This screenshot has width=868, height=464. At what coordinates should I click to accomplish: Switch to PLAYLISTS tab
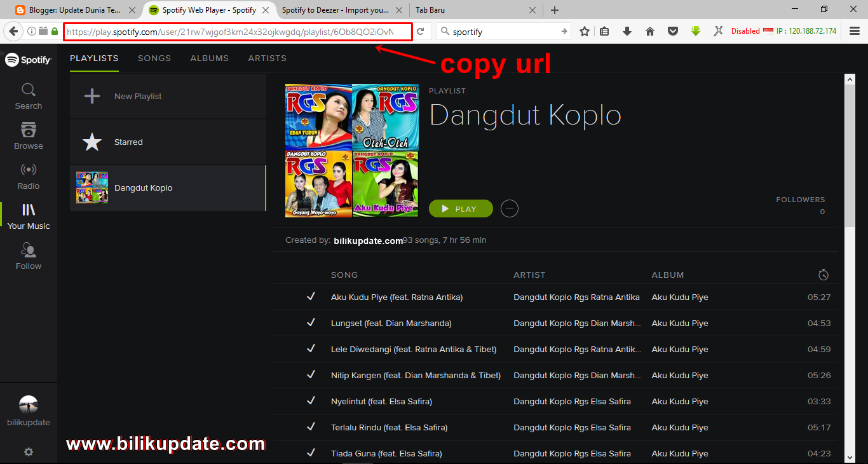pos(94,58)
